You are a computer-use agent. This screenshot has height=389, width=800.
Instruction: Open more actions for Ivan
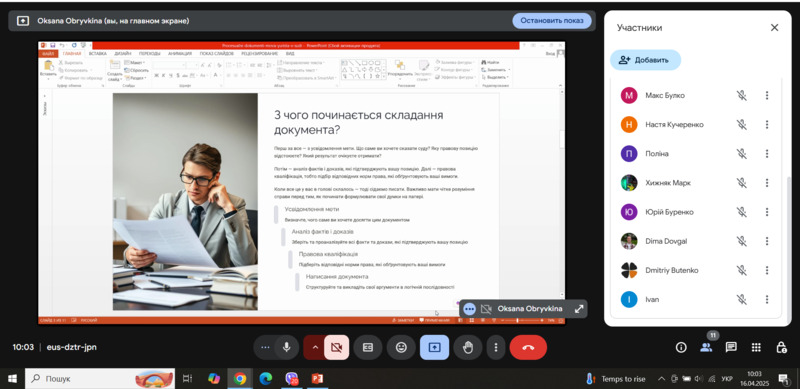(x=766, y=299)
